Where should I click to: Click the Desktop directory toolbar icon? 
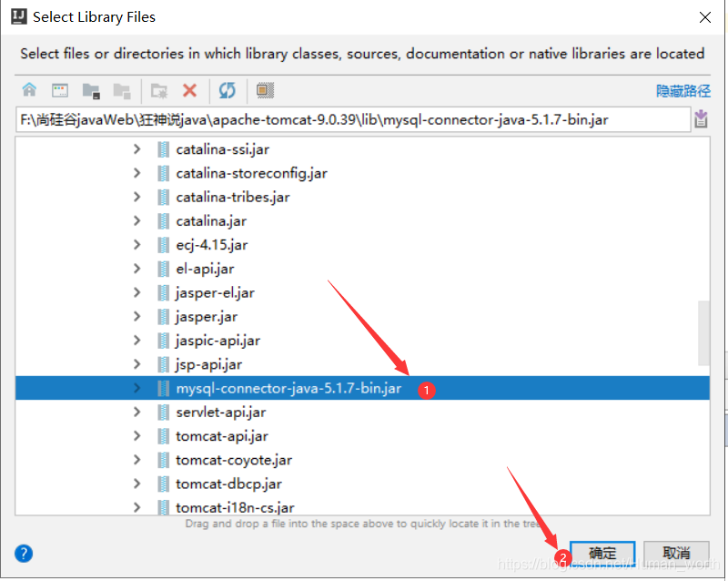pos(60,90)
